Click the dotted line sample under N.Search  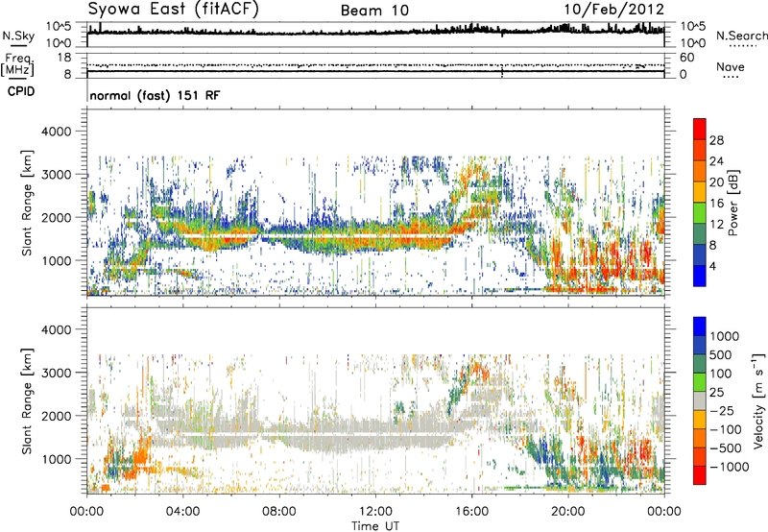742,45
